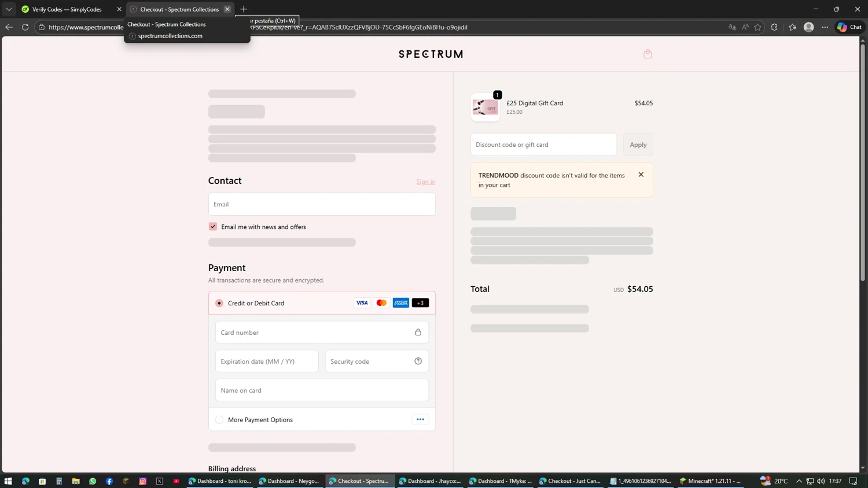Open the shopping bag cart icon
Viewport: 868px width, 488px height.
(x=648, y=54)
